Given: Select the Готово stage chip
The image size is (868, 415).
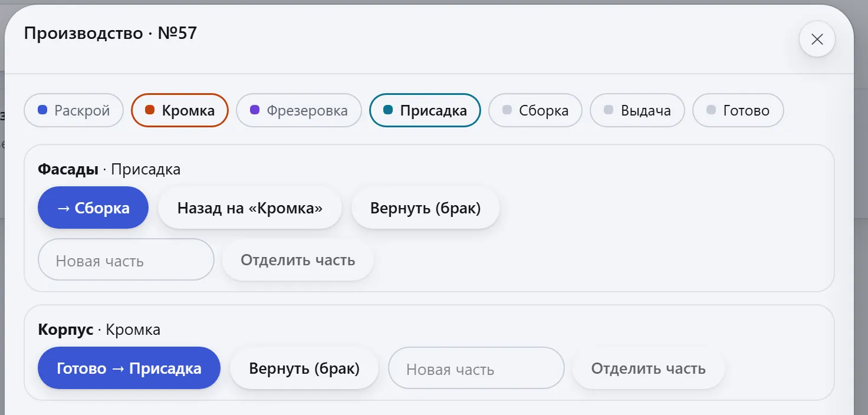Looking at the screenshot, I should [x=738, y=110].
